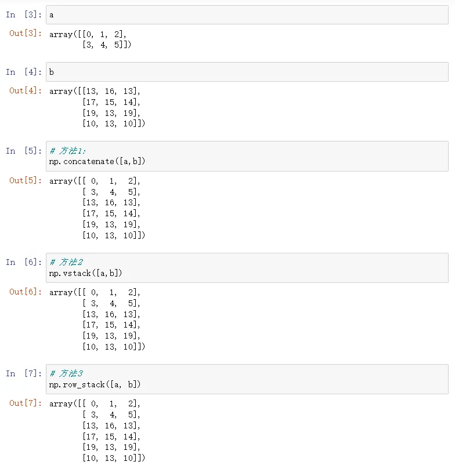Click the Out[3] output prompt
455x476 pixels.
pos(25,34)
